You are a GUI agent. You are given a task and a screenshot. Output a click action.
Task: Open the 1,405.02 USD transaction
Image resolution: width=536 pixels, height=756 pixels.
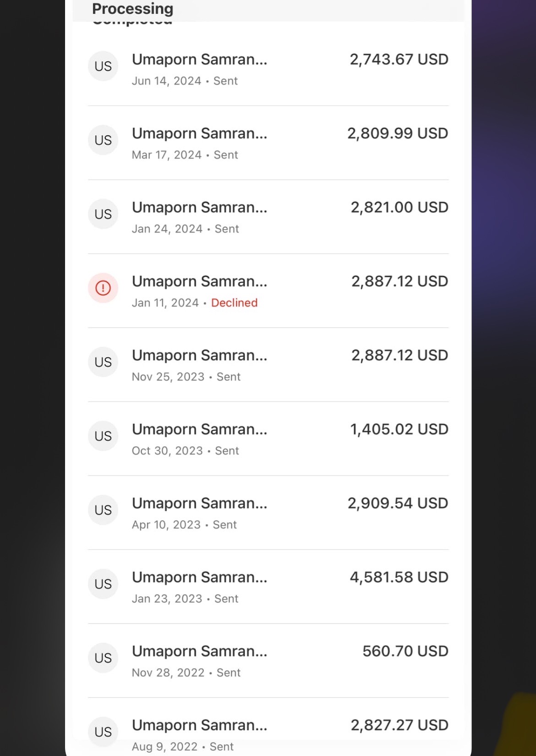(x=268, y=439)
